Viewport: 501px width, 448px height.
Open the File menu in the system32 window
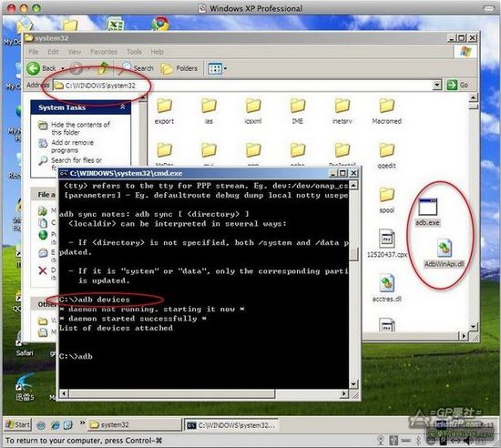tap(33, 51)
